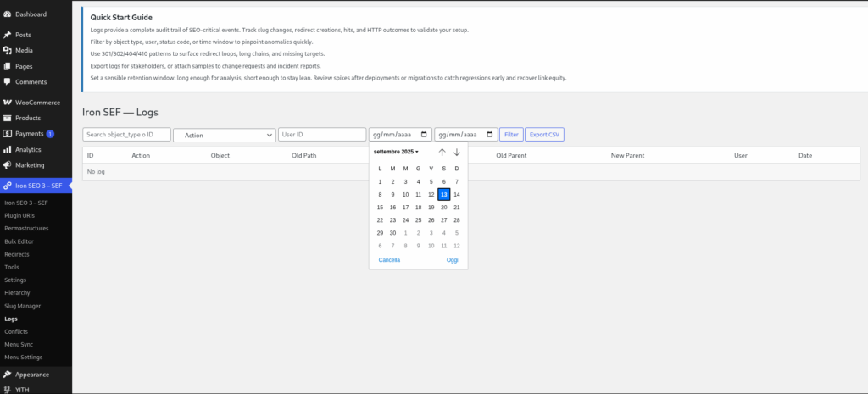Screen dimensions: 868x394
Task: Click the Old Path column header
Action: pos(304,156)
